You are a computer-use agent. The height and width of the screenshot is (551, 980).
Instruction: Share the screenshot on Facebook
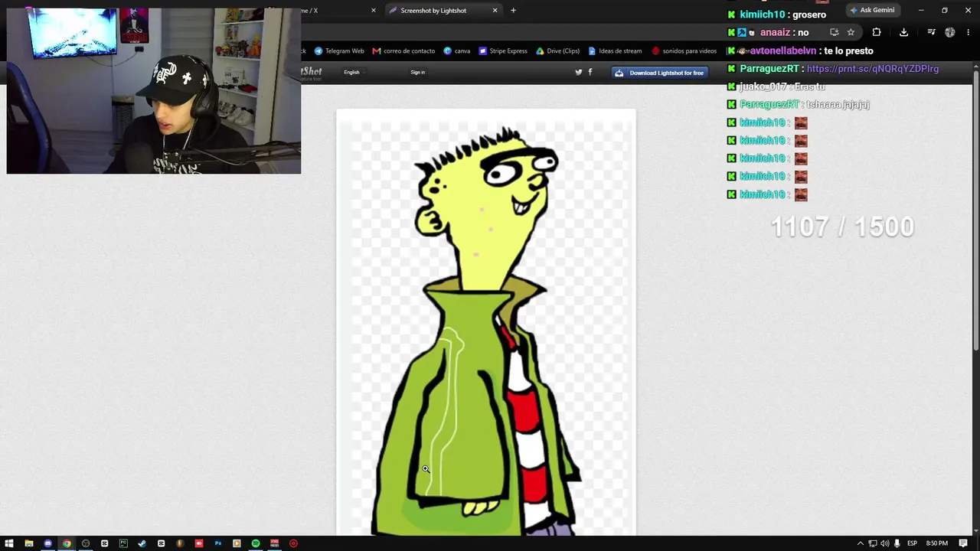pos(590,72)
